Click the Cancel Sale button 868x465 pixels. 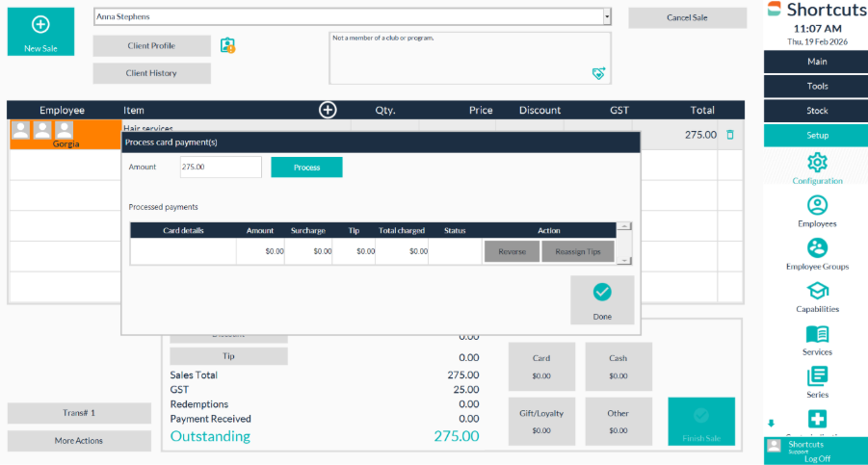coord(687,17)
